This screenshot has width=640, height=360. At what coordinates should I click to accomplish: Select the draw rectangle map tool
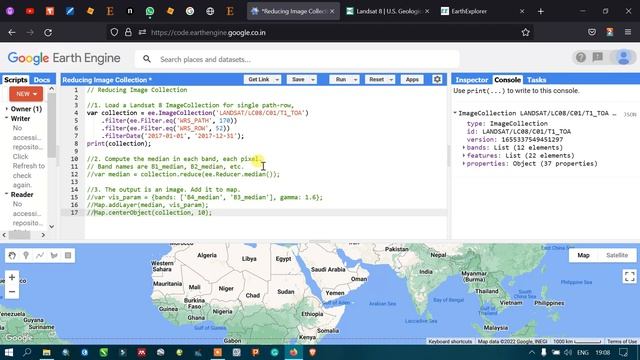pyautogui.click(x=68, y=256)
